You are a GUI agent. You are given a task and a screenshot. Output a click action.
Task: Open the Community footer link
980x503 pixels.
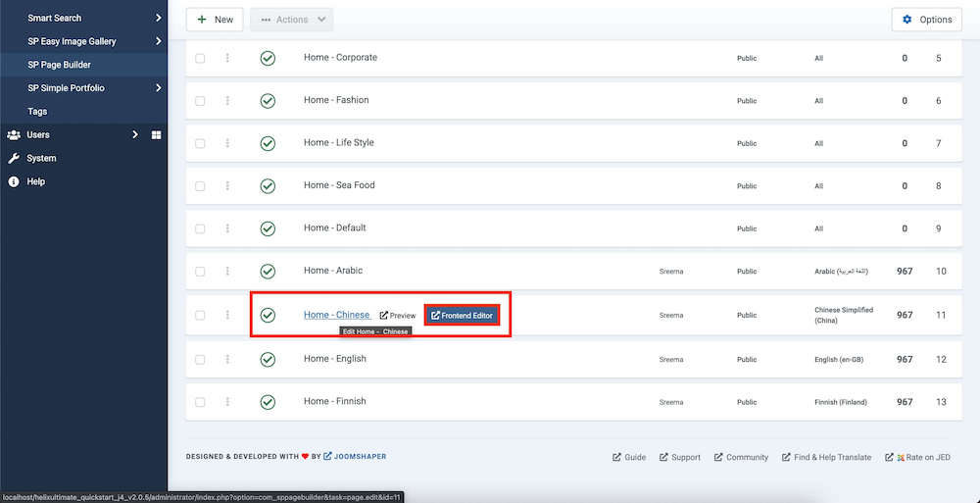(x=741, y=457)
